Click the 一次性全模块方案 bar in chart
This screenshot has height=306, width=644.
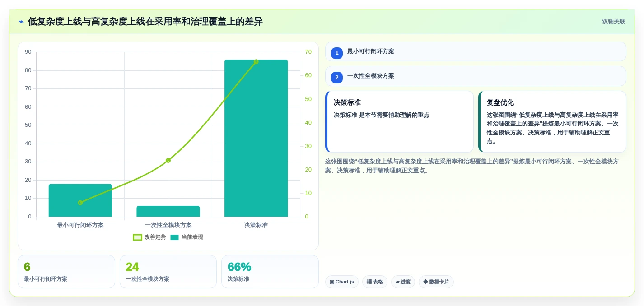(168, 211)
